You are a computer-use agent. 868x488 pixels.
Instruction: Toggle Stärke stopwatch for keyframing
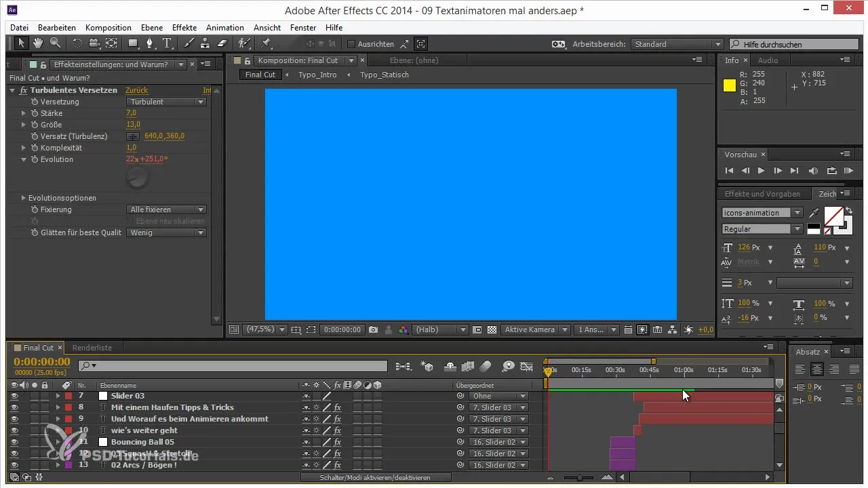coord(34,113)
